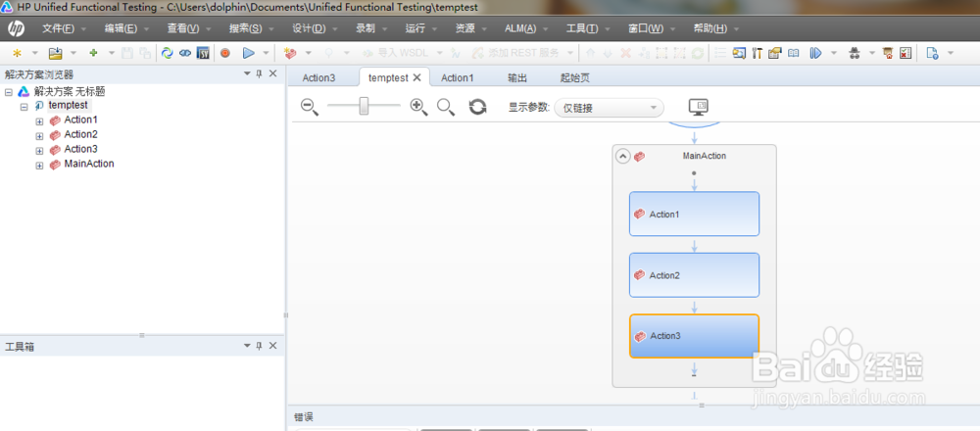The image size is (980, 431).
Task: Click the blue cloud connection icon
Action: tap(185, 53)
